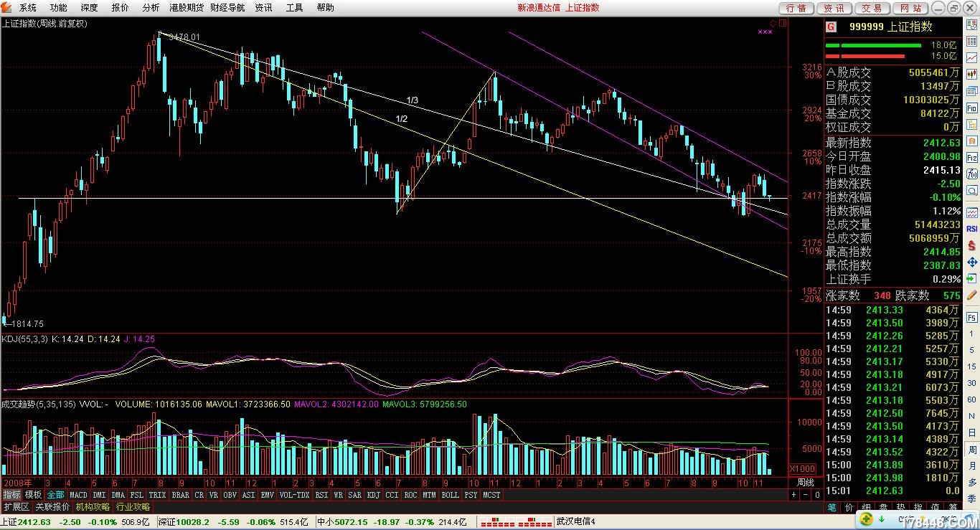Select the 笔 tab under tick list
The height and width of the screenshot is (530, 980).
(831, 508)
